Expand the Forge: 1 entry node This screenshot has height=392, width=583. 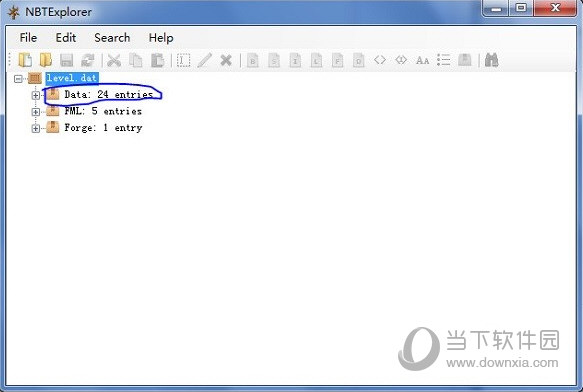click(36, 128)
